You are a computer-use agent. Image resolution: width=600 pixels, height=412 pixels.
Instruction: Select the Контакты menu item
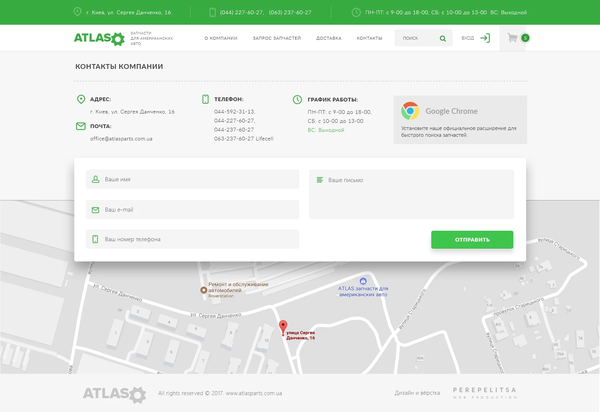(x=369, y=38)
